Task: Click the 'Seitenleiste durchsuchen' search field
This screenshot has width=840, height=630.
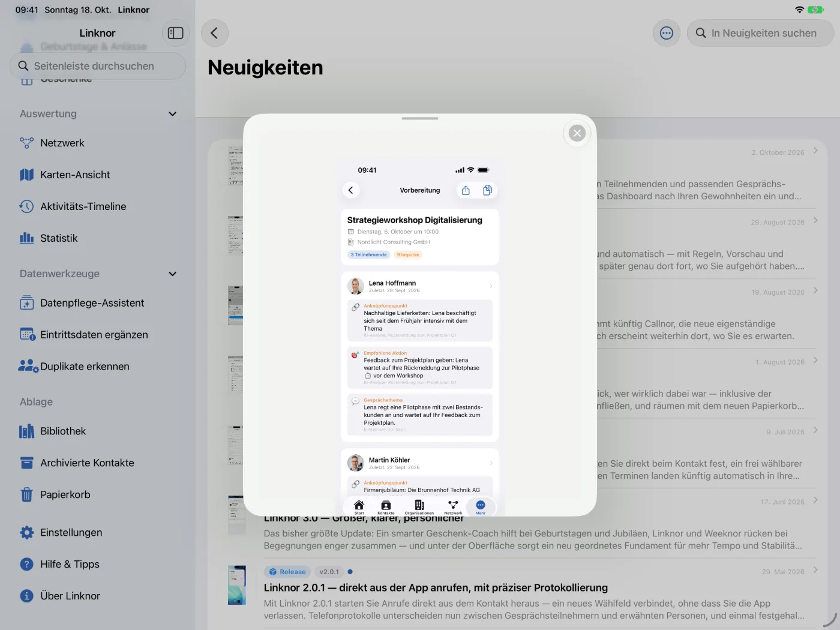Action: [98, 66]
